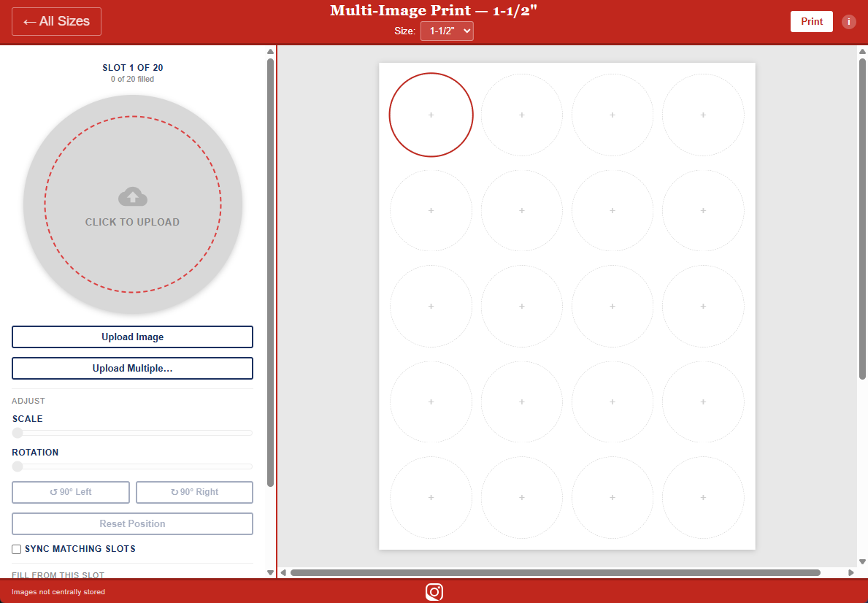868x603 pixels.
Task: Select the second slot in third row
Action: coord(521,306)
